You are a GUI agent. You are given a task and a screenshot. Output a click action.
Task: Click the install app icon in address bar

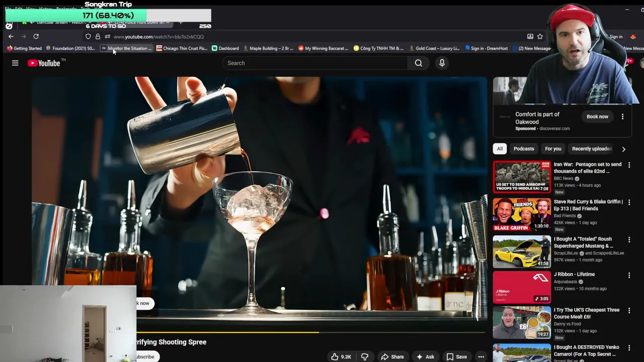(530, 36)
